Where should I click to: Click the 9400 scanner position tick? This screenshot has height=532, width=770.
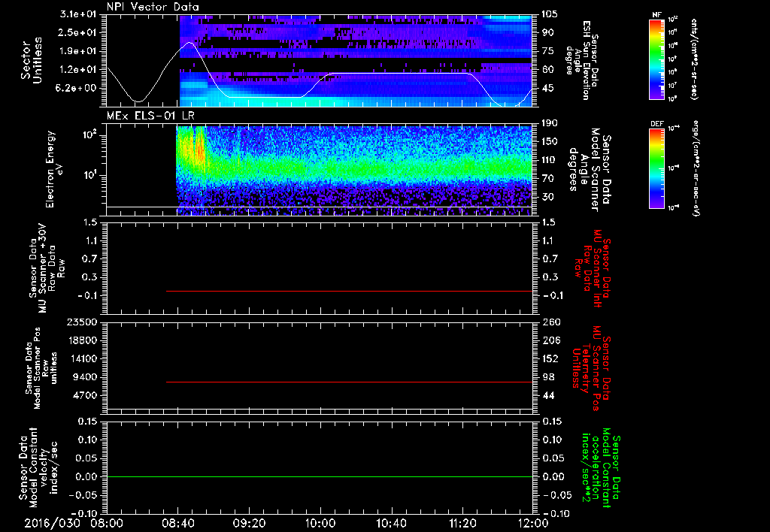coord(84,377)
